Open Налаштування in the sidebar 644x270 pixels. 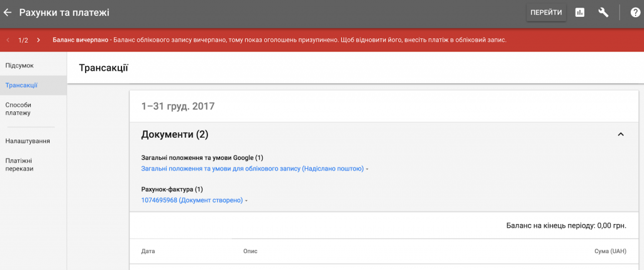(x=28, y=141)
